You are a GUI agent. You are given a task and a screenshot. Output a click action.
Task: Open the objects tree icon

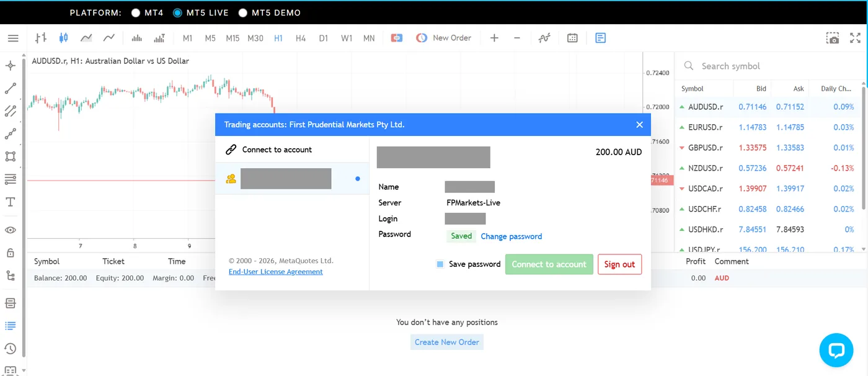pyautogui.click(x=11, y=275)
